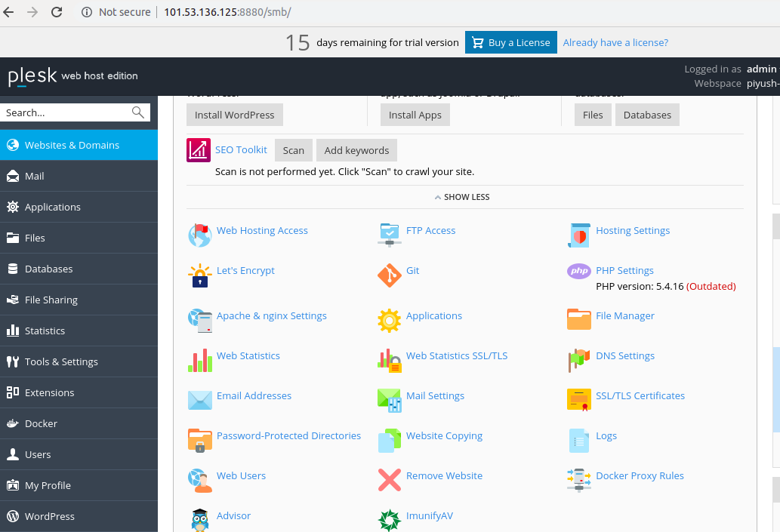Open Extensions in the sidebar

click(79, 393)
